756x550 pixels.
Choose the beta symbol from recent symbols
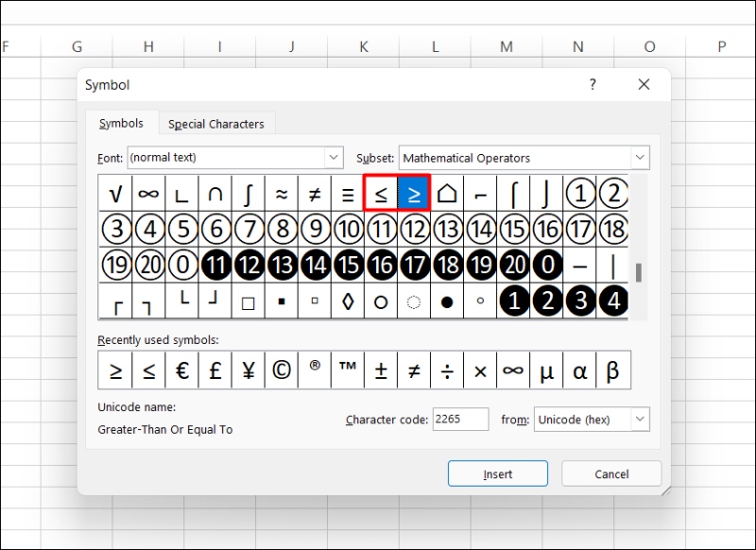click(612, 370)
